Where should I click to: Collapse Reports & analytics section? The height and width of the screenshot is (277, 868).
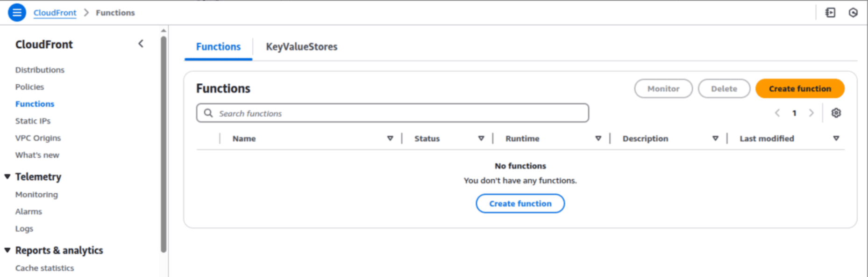coord(7,250)
